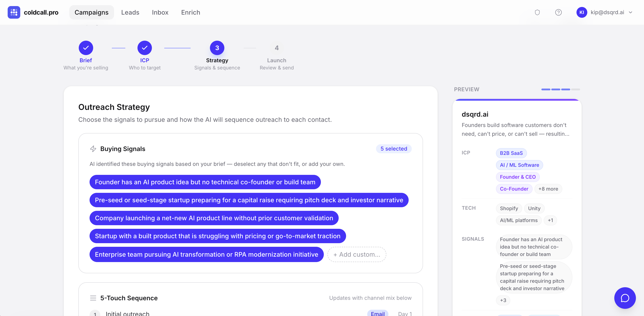Click the 5 selected badge

click(394, 149)
